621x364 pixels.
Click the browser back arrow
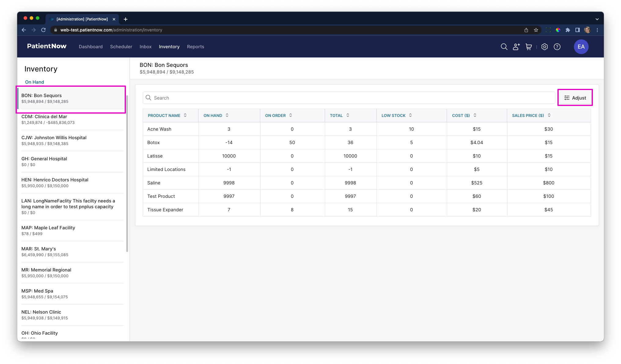[24, 30]
